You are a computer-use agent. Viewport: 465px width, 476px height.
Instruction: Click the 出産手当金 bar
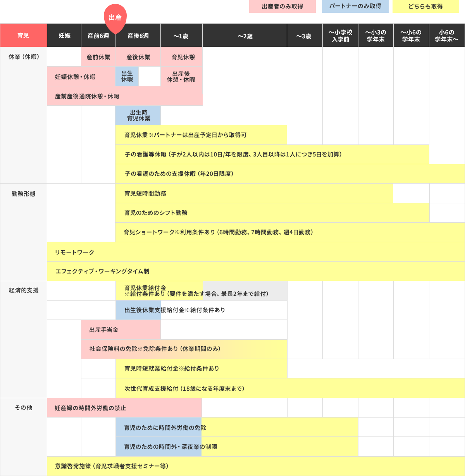(x=121, y=330)
